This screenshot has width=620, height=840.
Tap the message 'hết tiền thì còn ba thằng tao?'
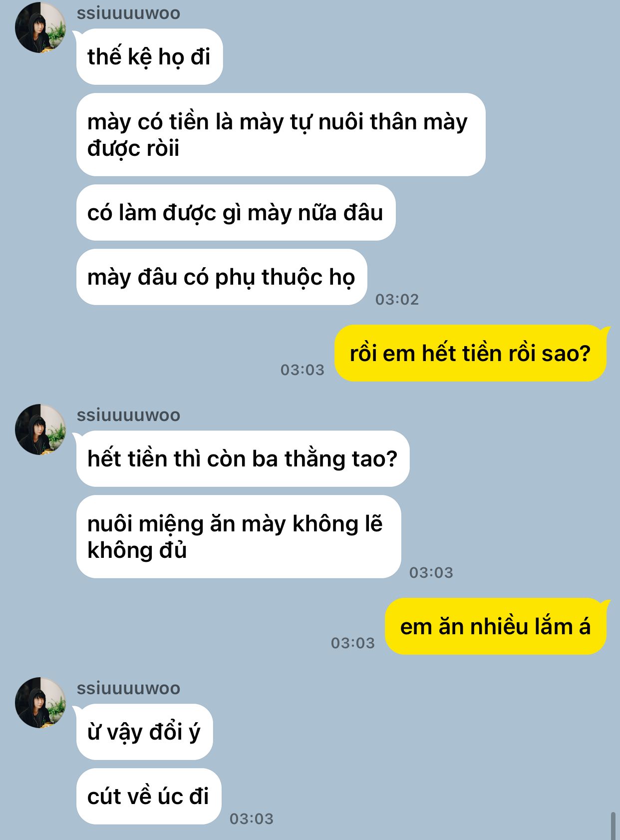click(243, 458)
